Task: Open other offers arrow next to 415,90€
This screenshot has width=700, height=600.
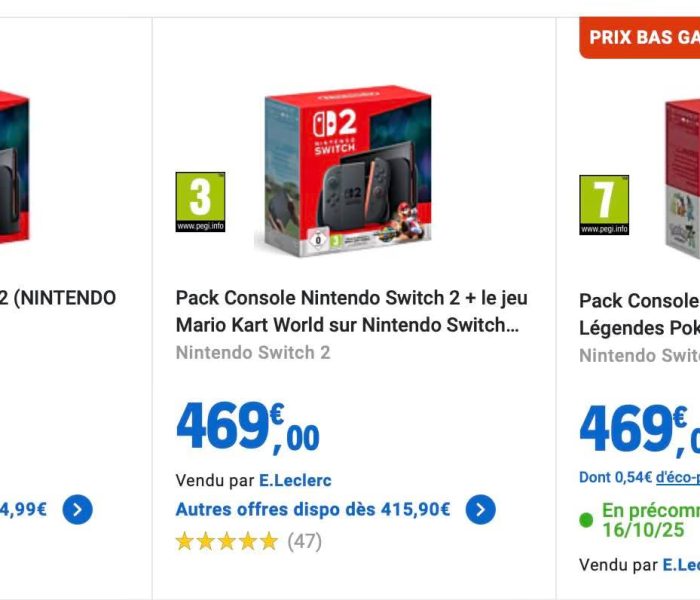Action: [x=480, y=509]
